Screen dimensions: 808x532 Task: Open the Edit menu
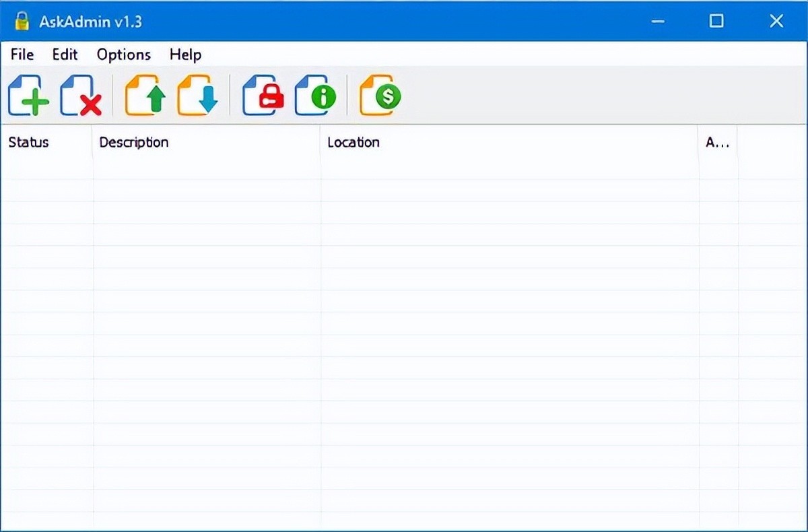click(x=65, y=55)
